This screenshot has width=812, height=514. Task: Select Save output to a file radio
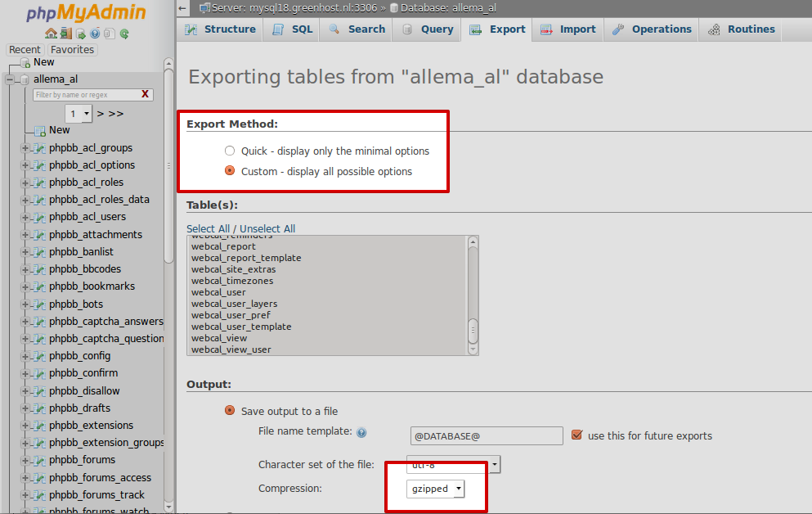tap(230, 410)
